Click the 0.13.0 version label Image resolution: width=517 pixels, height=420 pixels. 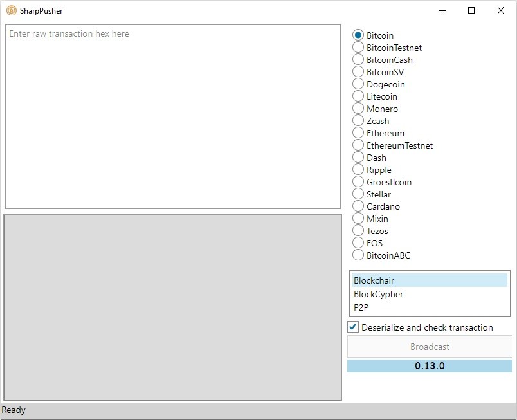pos(430,365)
